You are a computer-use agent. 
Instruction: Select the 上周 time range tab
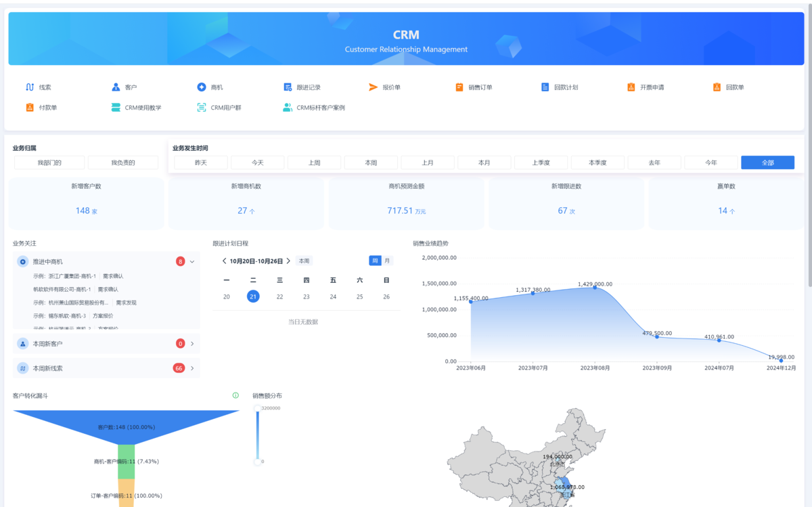coord(314,162)
